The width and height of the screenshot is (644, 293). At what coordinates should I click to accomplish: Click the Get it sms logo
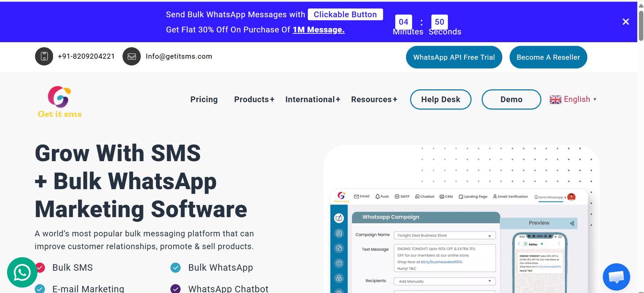click(60, 102)
